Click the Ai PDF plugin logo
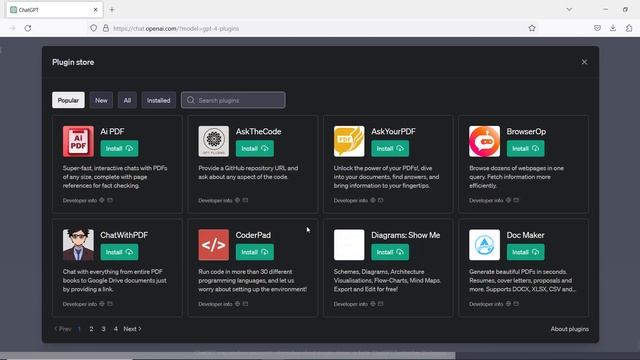Screen dimensions: 640x360 78,141
